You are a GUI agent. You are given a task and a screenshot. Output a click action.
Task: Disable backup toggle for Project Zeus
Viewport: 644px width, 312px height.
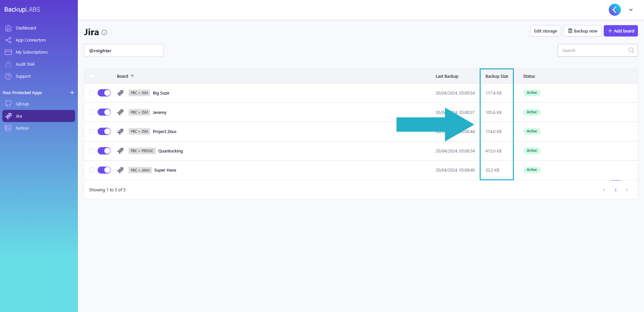(x=104, y=131)
